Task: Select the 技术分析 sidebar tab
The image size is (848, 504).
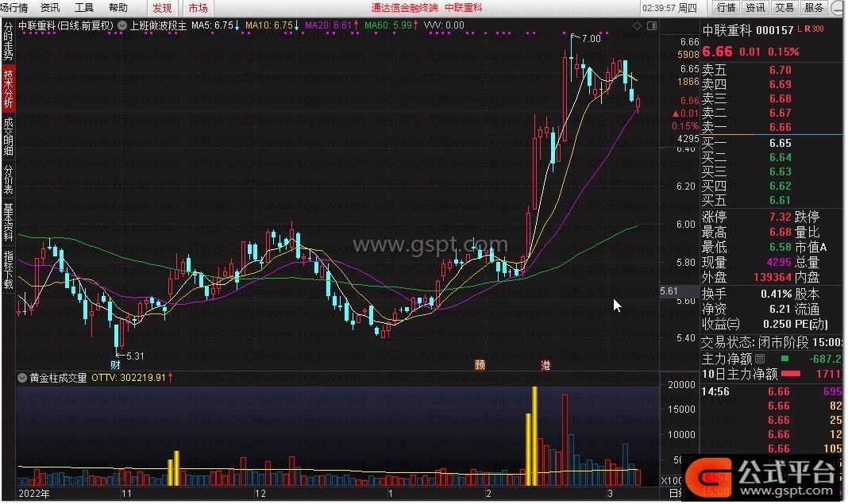Action: [8, 88]
